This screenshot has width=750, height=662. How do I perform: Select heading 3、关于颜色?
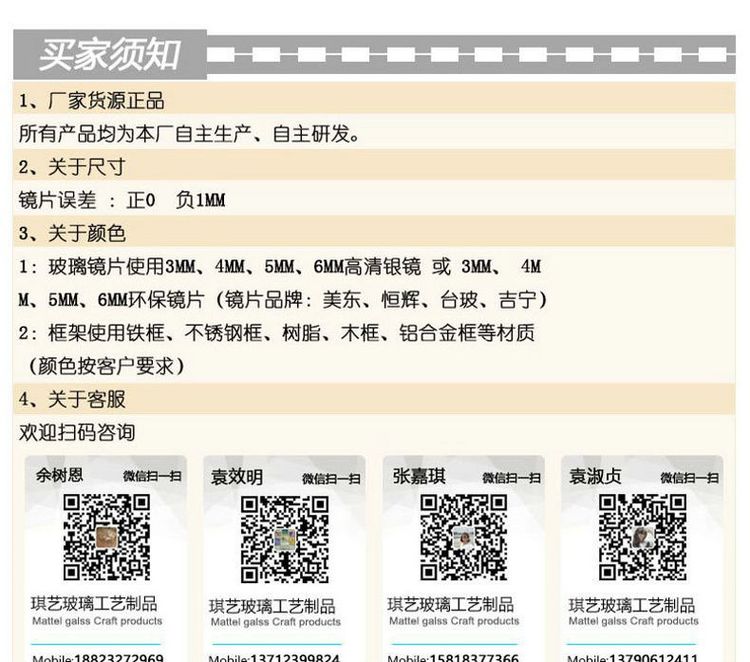(72, 233)
